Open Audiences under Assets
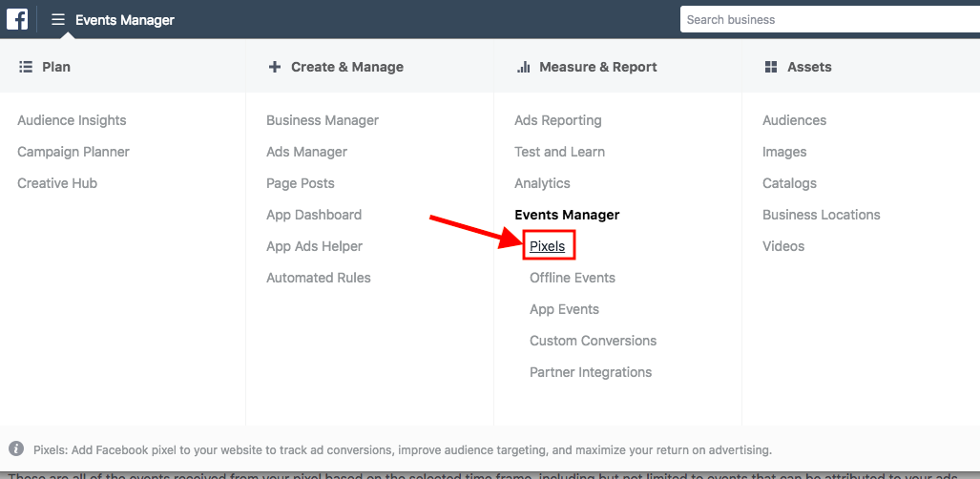This screenshot has height=479, width=980. pyautogui.click(x=794, y=120)
